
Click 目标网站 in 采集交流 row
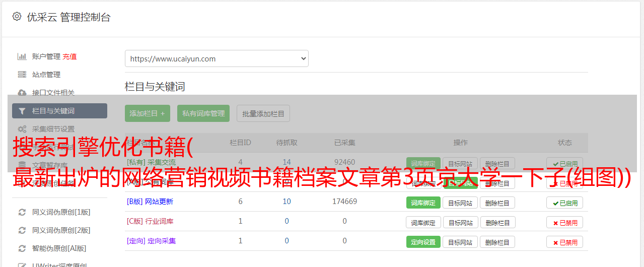click(x=460, y=163)
